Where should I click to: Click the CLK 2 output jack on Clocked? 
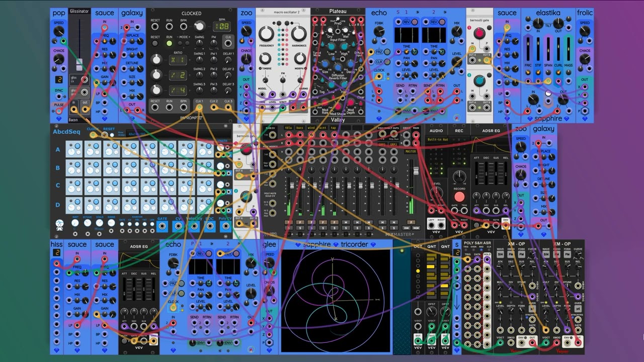[x=214, y=107]
